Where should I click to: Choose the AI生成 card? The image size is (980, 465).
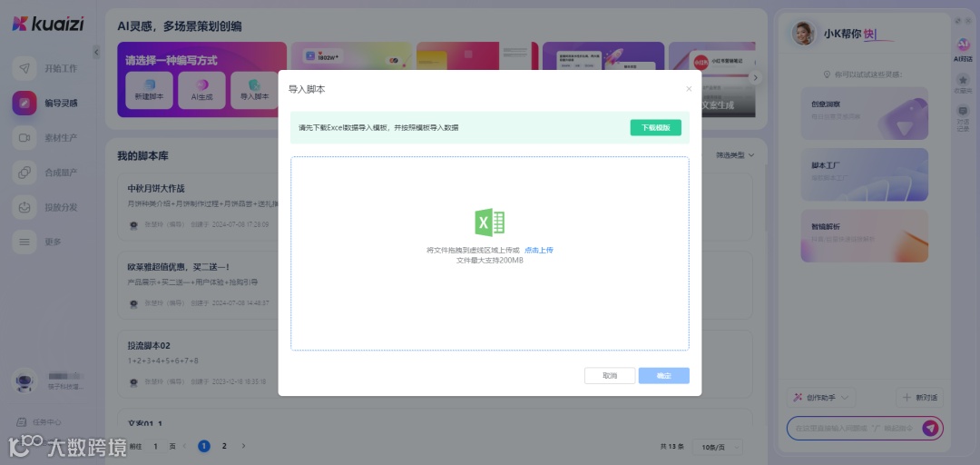point(201,91)
